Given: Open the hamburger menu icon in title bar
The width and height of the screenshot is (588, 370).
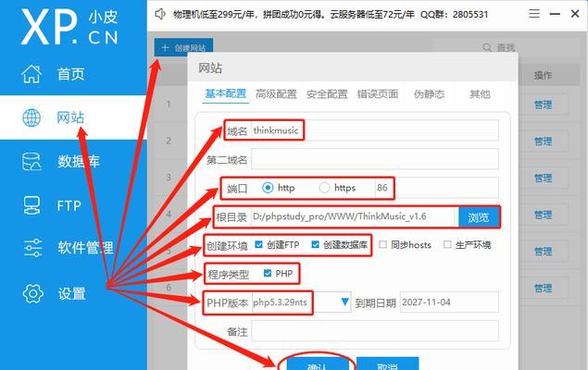Looking at the screenshot, I should (x=534, y=14).
